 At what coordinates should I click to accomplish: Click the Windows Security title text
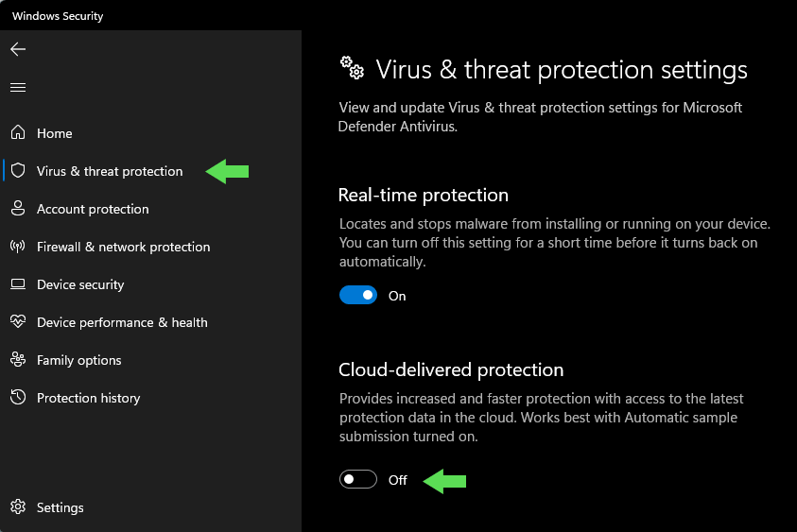pos(58,16)
